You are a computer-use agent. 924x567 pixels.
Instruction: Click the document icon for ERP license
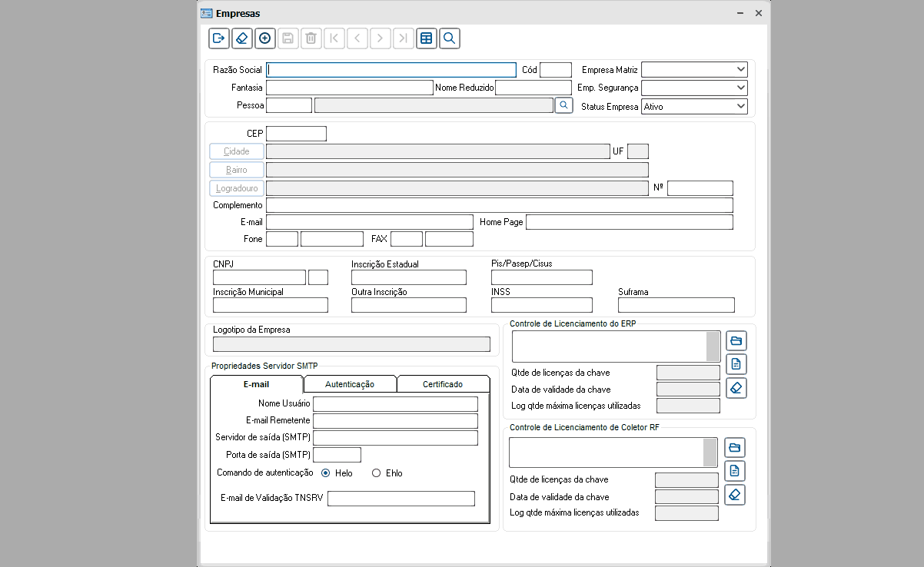736,364
